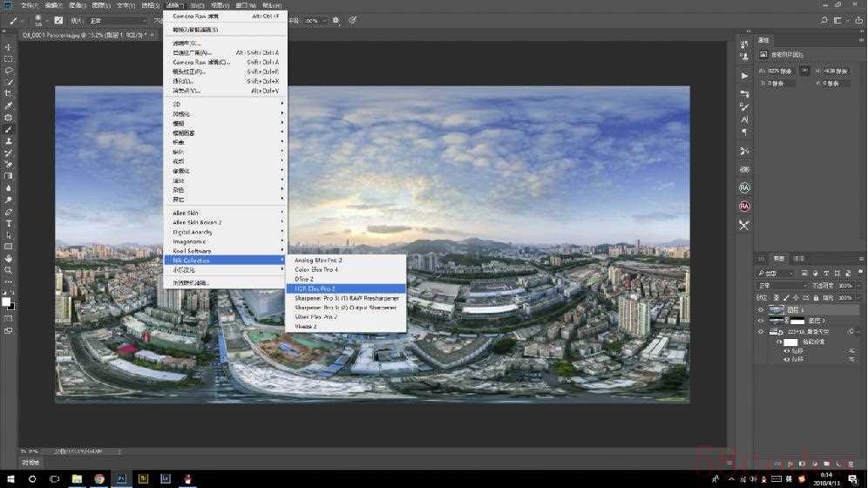Screen dimensions: 868x488
Task: Select the Gradient tool
Action: (9, 176)
